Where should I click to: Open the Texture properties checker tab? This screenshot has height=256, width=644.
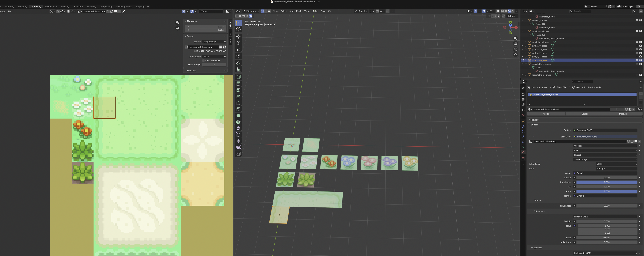pyautogui.click(x=523, y=159)
